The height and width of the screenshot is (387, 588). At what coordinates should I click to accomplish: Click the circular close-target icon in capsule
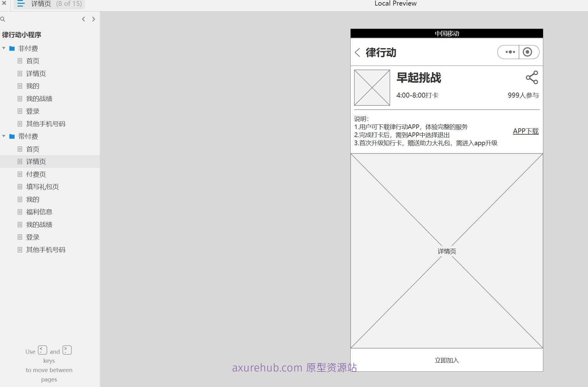(527, 52)
